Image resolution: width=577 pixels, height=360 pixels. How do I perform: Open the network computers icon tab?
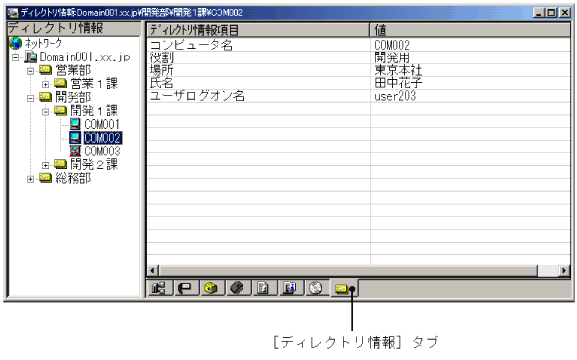tap(159, 287)
